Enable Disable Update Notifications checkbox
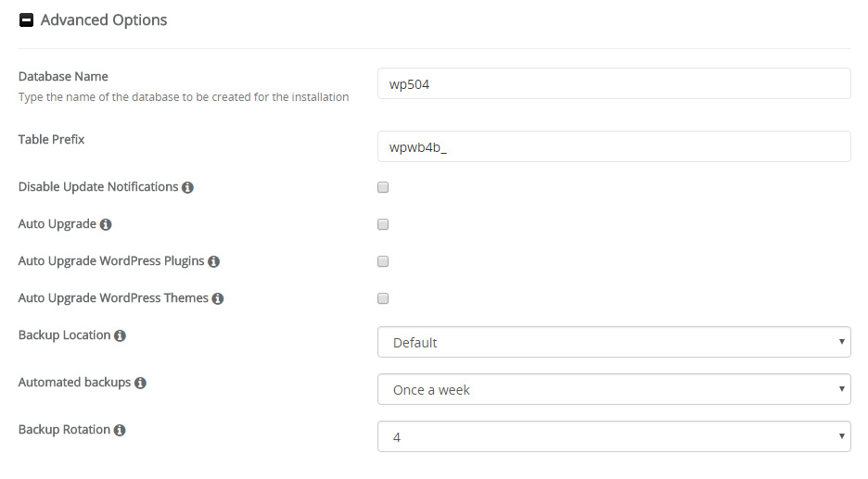 click(x=383, y=187)
